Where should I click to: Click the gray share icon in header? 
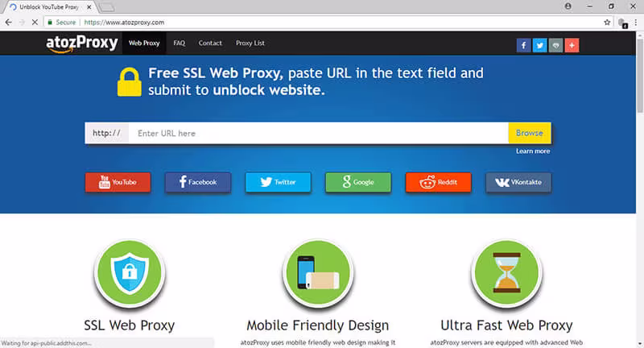[555, 45]
